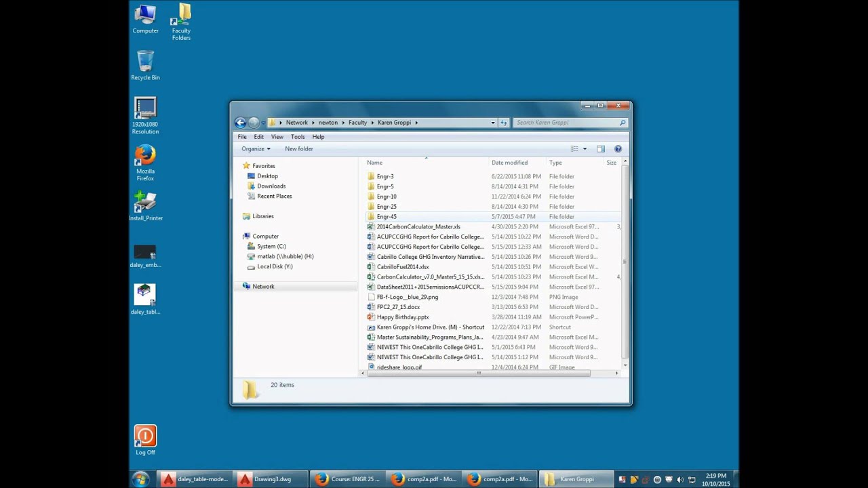Open the Windows Start menu
The width and height of the screenshot is (868, 488).
click(x=141, y=479)
